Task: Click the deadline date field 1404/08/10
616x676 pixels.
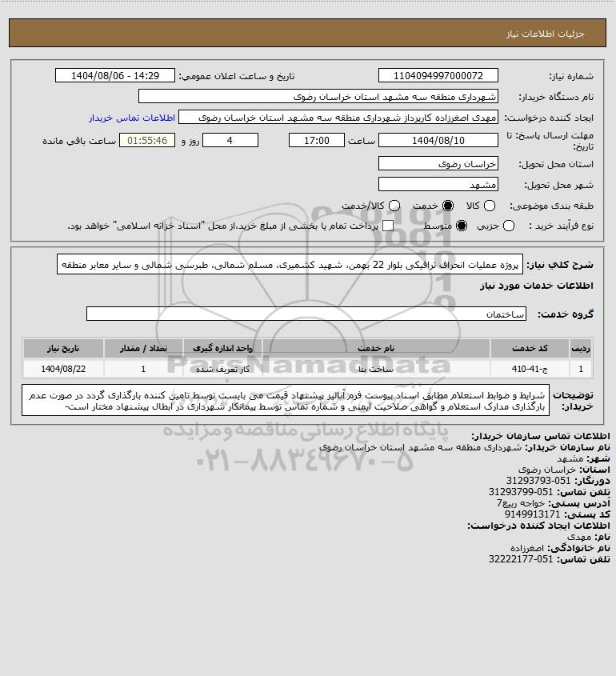Action: (x=438, y=141)
